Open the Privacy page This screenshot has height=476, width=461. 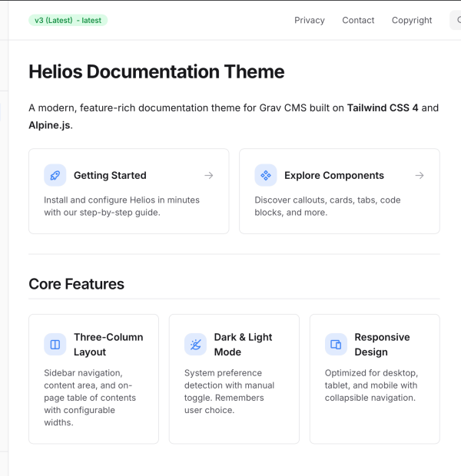[x=309, y=20]
